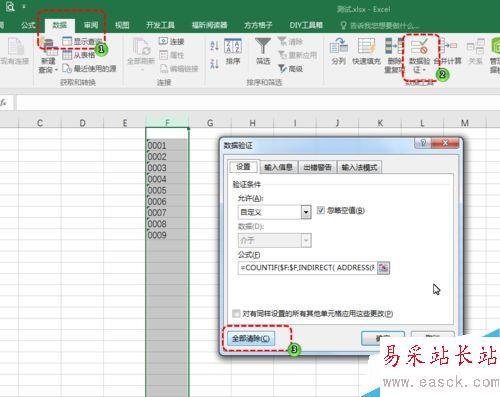Click the Clear All (全部清除) button
Image resolution: width=500 pixels, height=397 pixels.
tap(251, 339)
